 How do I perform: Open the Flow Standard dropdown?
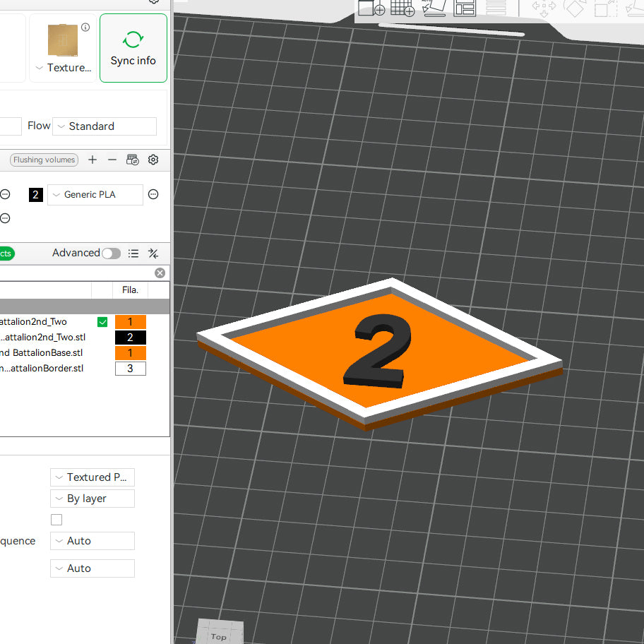(104, 126)
